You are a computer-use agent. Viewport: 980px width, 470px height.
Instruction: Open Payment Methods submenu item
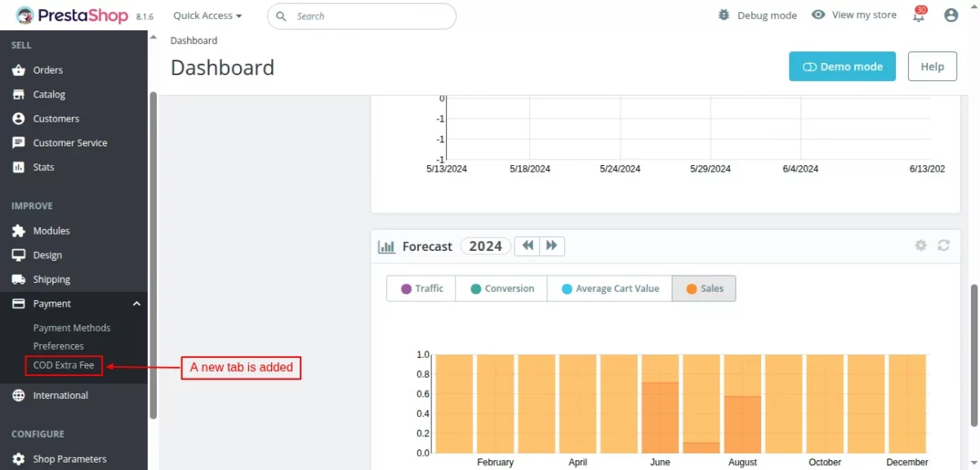point(72,328)
